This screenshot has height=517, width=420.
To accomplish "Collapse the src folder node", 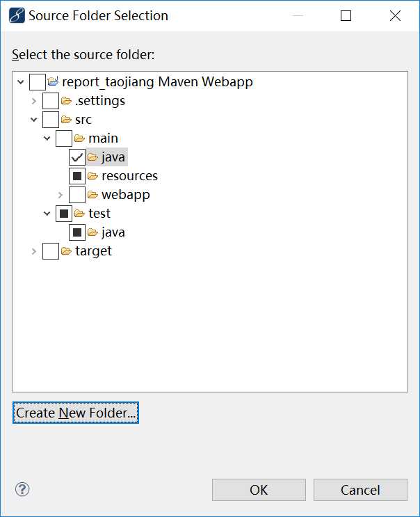I will click(x=33, y=120).
